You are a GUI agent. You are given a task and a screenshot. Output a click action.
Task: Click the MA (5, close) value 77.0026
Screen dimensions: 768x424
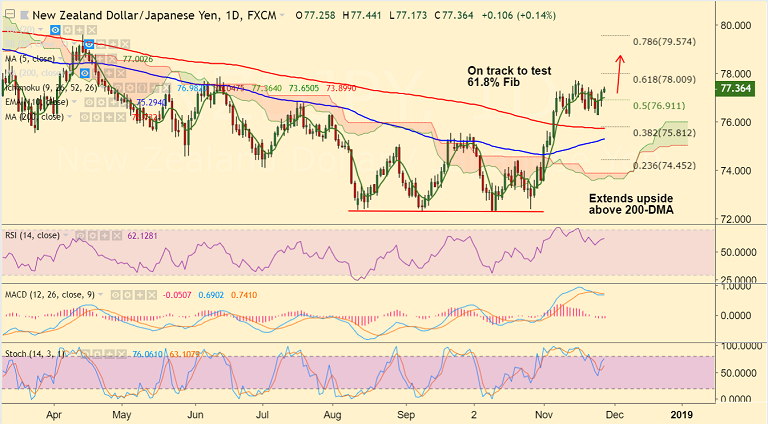[138, 59]
